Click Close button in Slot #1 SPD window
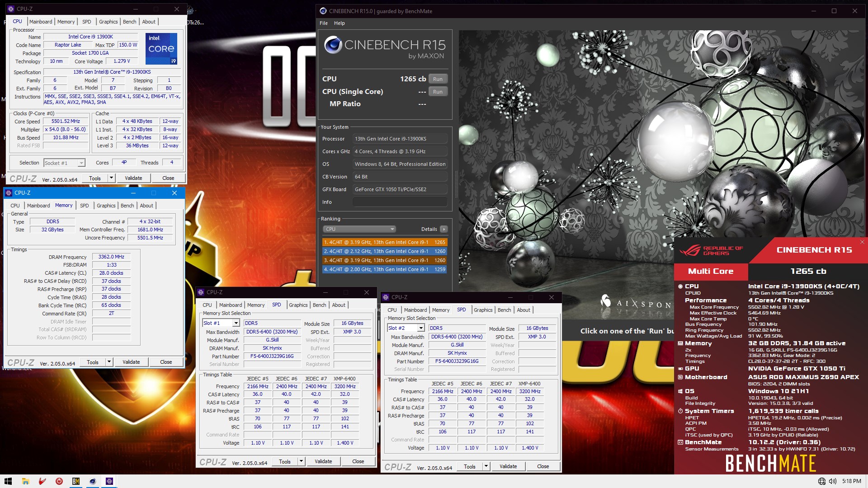 point(358,461)
